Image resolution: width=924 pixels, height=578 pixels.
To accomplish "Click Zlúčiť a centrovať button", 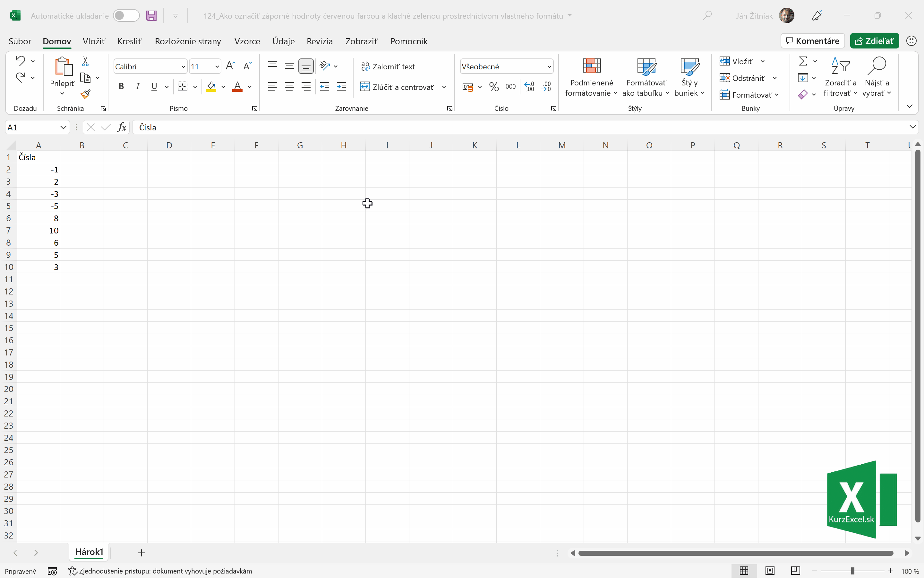I will (x=398, y=87).
